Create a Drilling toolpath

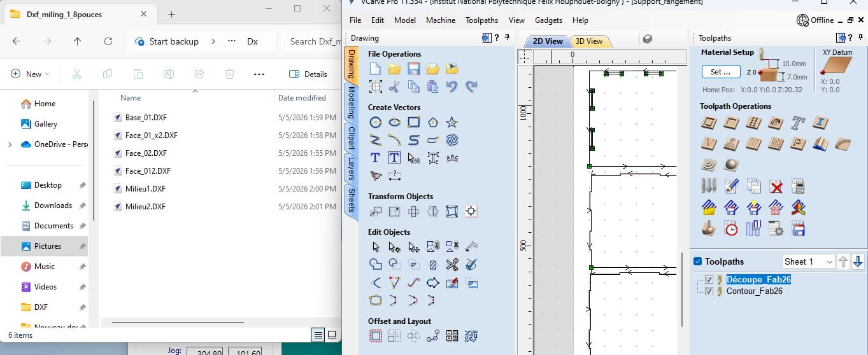pos(753,123)
